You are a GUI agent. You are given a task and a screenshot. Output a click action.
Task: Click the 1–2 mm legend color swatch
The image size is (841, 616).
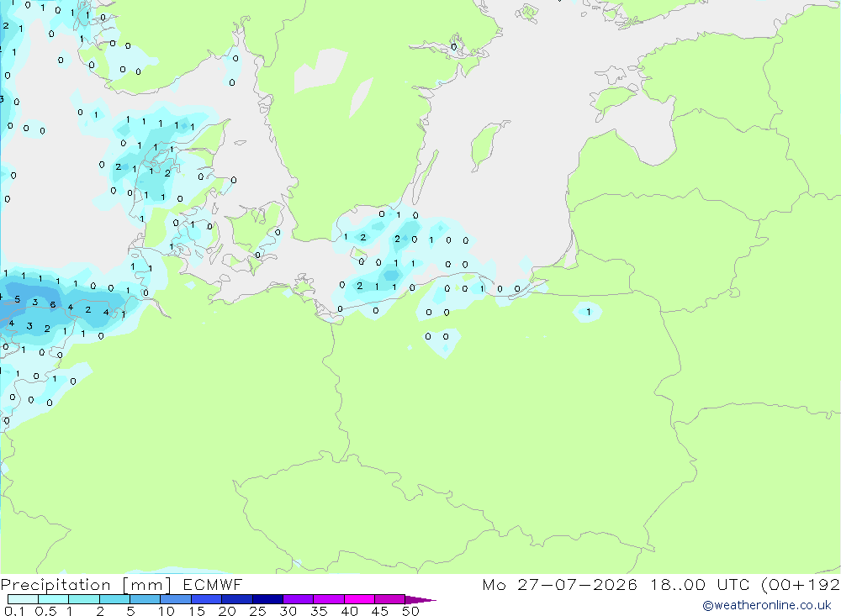coord(83,599)
